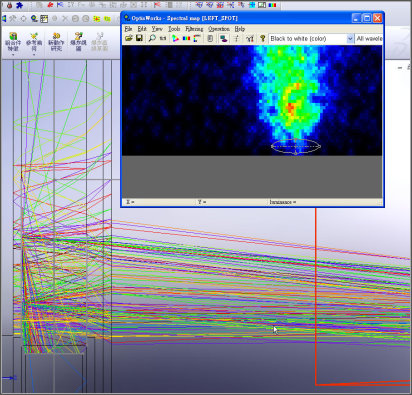Viewport: 412px width, 395px height.
Task: Open the Black to white color dropdown
Action: click(311, 39)
